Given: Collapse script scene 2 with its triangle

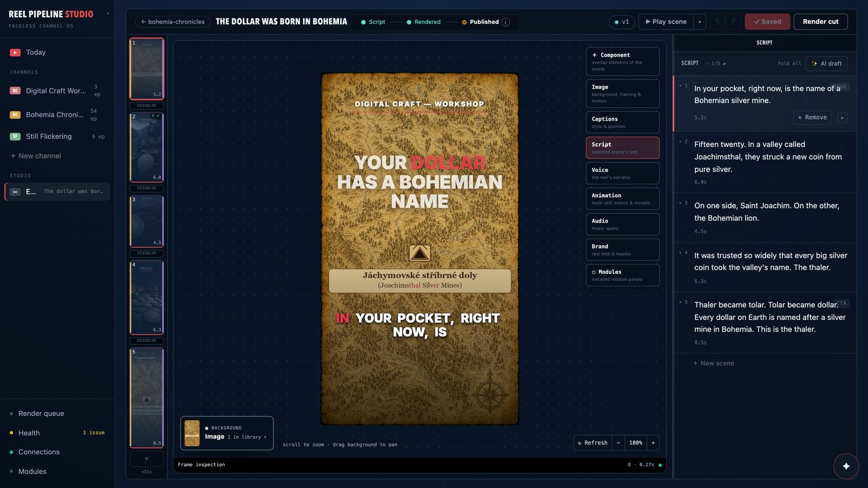Looking at the screenshot, I should [680, 142].
